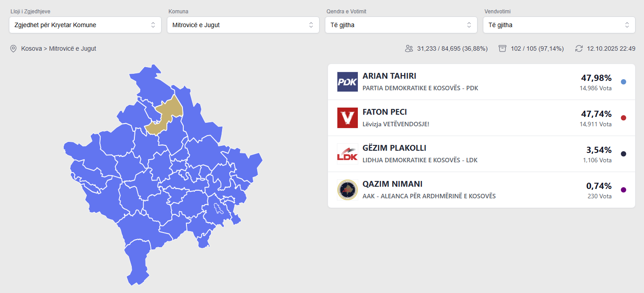Screen dimensions: 644x293
Task: Click candidate name Arian Tahiri
Action: [389, 76]
